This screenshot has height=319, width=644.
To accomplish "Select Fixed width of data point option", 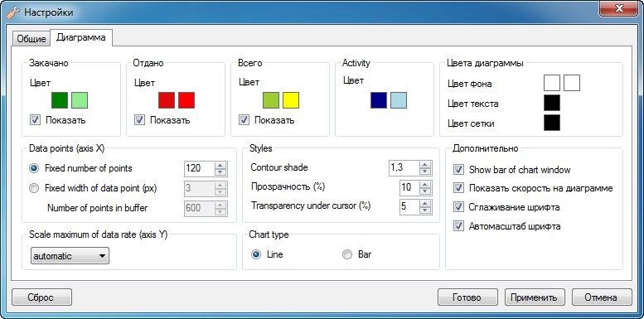I will (35, 188).
